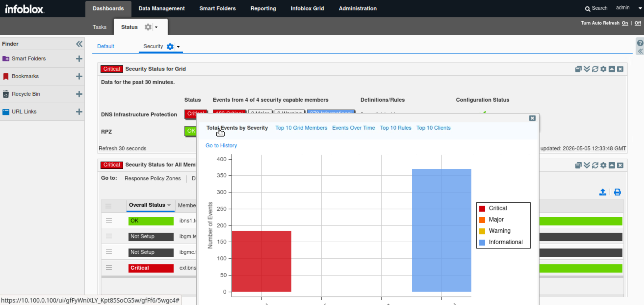Open the admin user dropdown arrow
This screenshot has height=305, width=644.
[x=640, y=8]
